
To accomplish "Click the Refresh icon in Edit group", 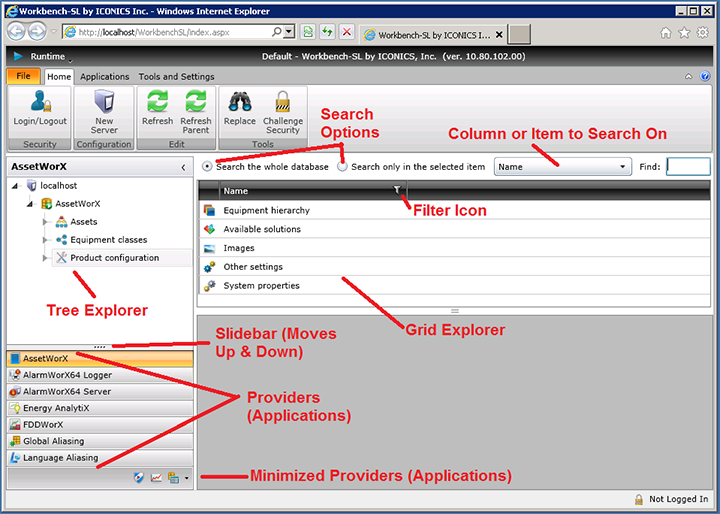I will click(x=157, y=102).
